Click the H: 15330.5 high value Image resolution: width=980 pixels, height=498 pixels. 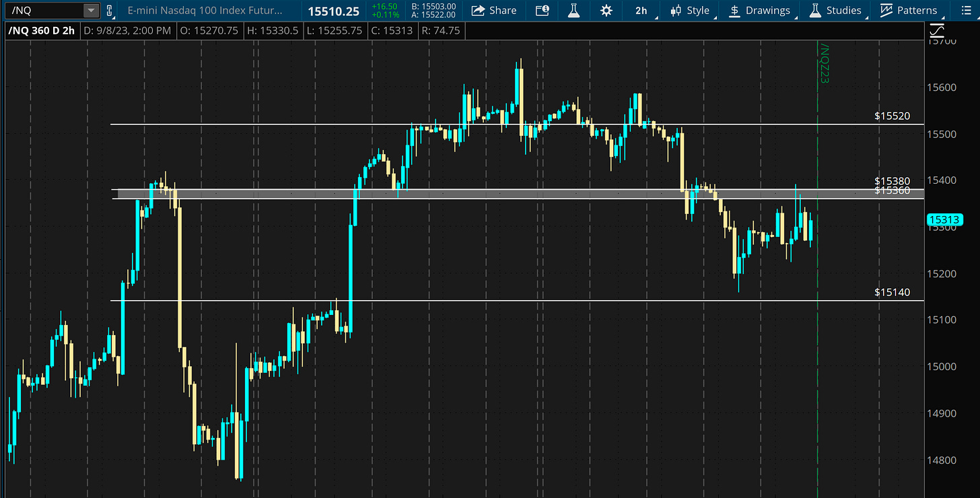(x=274, y=31)
